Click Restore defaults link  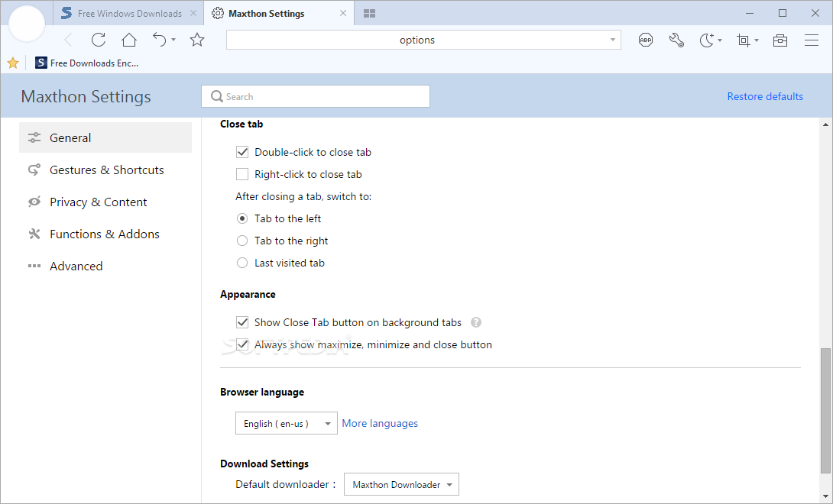(765, 97)
